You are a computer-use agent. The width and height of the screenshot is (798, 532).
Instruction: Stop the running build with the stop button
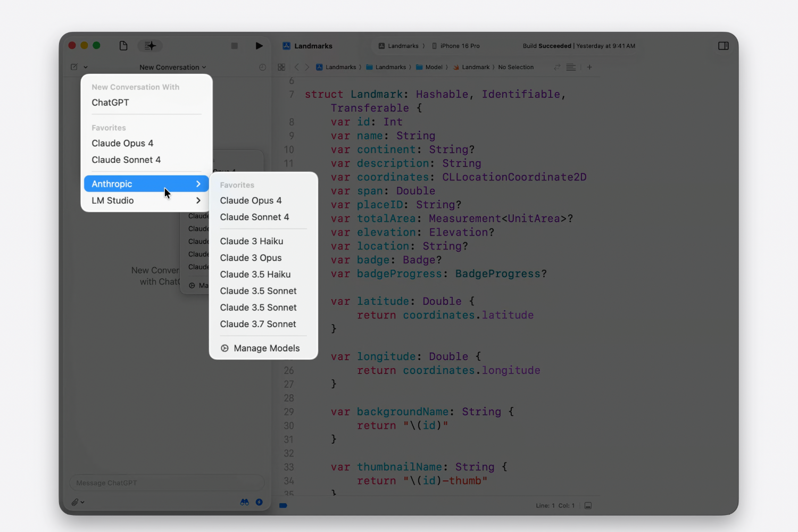coord(234,46)
